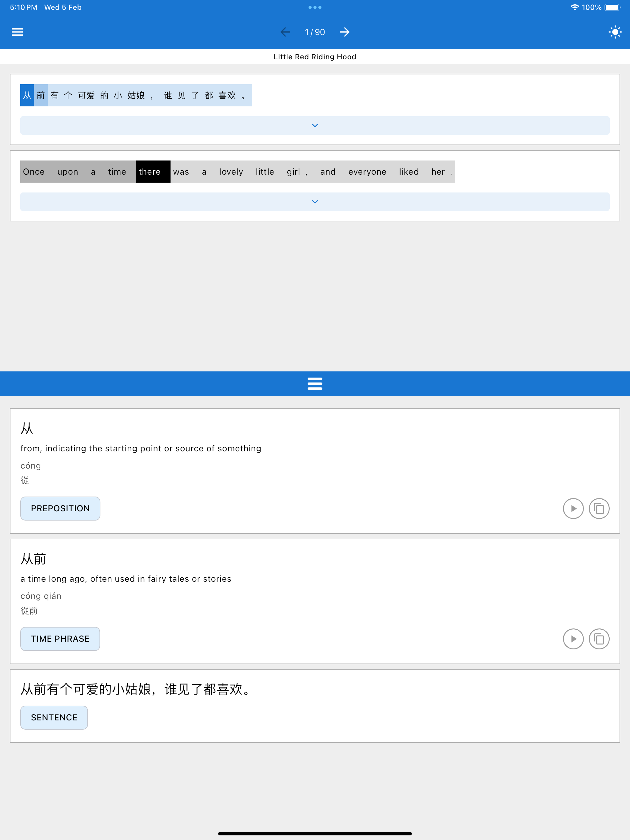This screenshot has width=630, height=840.
Task: Copy the phrase 从前
Action: (x=599, y=639)
